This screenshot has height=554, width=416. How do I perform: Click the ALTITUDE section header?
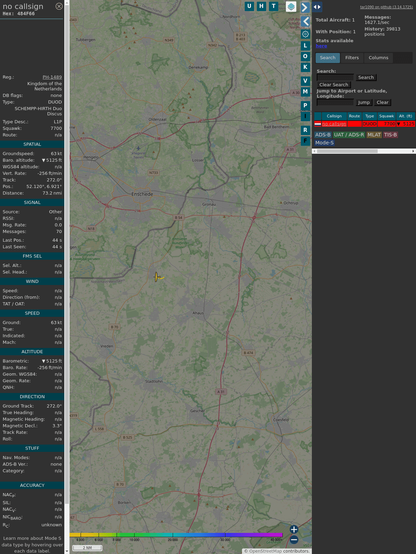coord(32,352)
